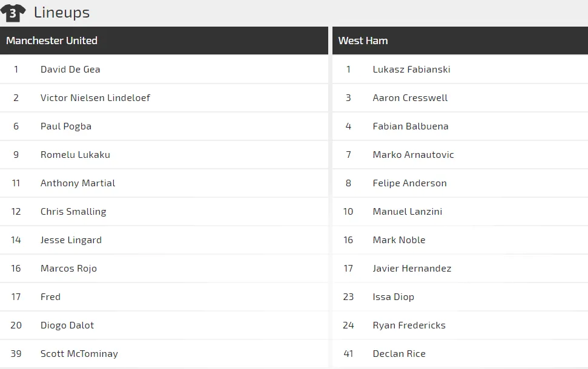The image size is (588, 369).
Task: Choose Chris Smalling from the list
Action: coord(73,211)
